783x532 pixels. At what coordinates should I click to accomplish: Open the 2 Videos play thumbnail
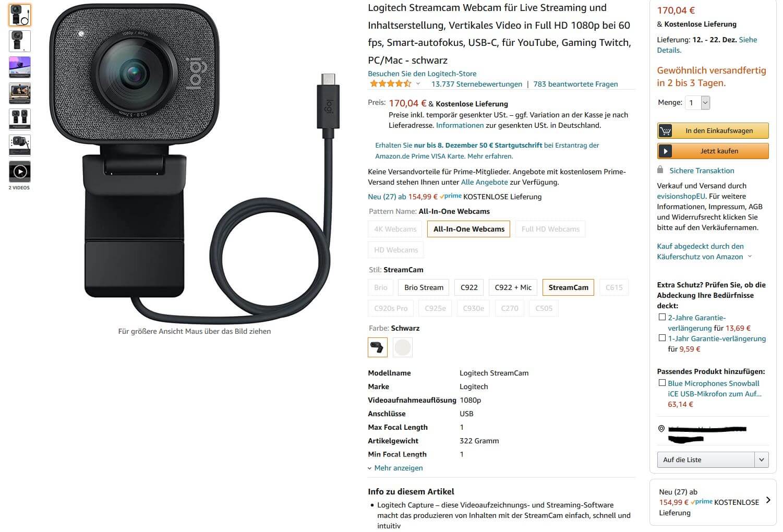(x=20, y=172)
